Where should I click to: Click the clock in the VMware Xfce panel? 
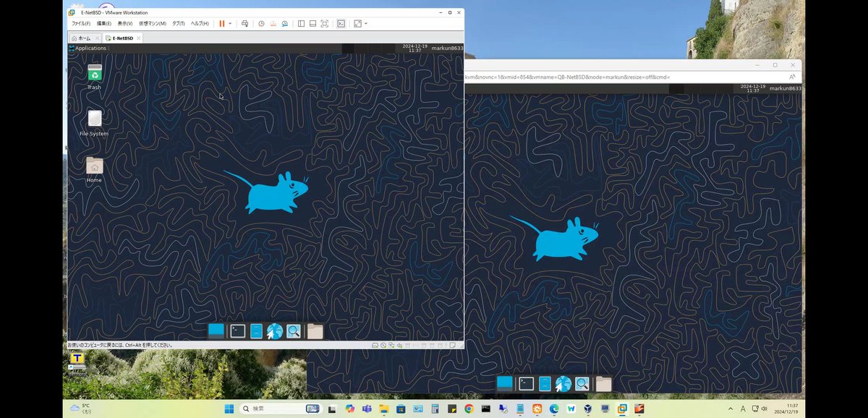pyautogui.click(x=414, y=48)
